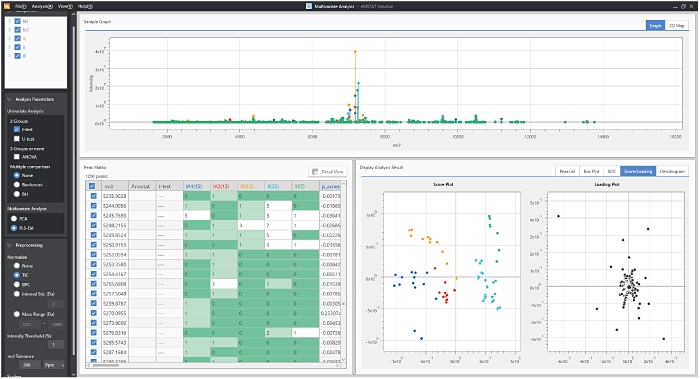The image size is (700, 379).
Task: Toggle the select-all checkbox in table header
Action: pyautogui.click(x=92, y=186)
